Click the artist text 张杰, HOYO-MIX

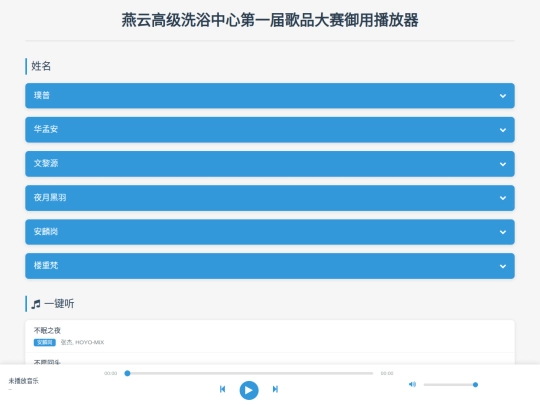point(82,342)
